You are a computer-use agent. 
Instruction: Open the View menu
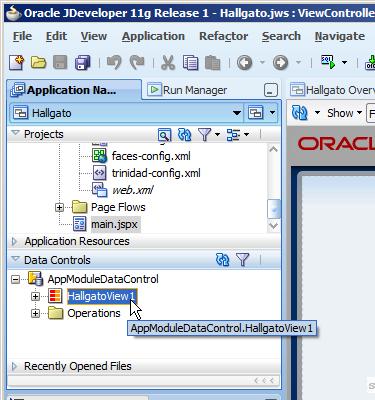point(94,36)
